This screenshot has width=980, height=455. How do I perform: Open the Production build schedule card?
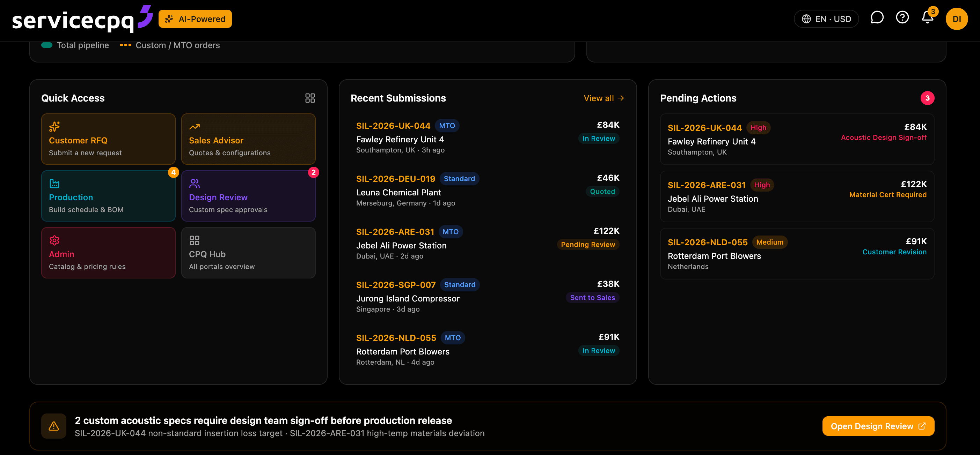pos(108,196)
